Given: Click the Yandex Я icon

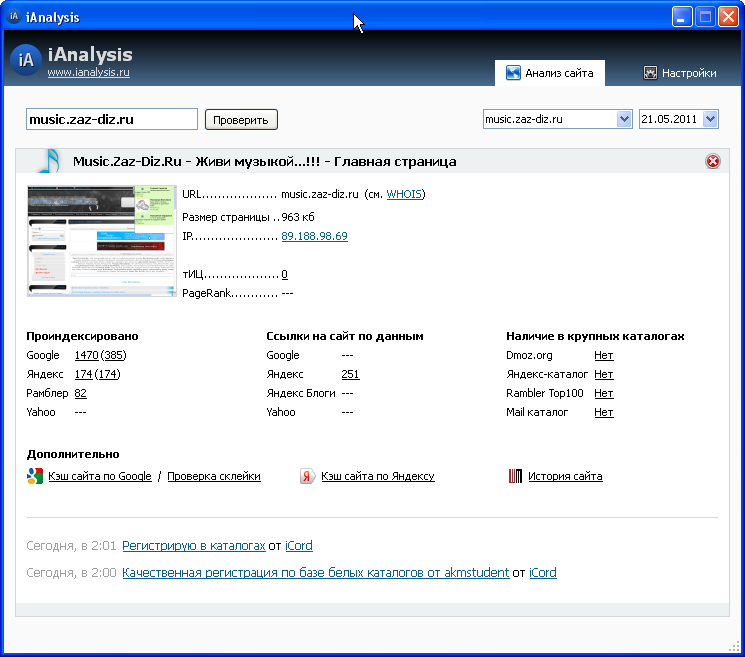Looking at the screenshot, I should (307, 476).
